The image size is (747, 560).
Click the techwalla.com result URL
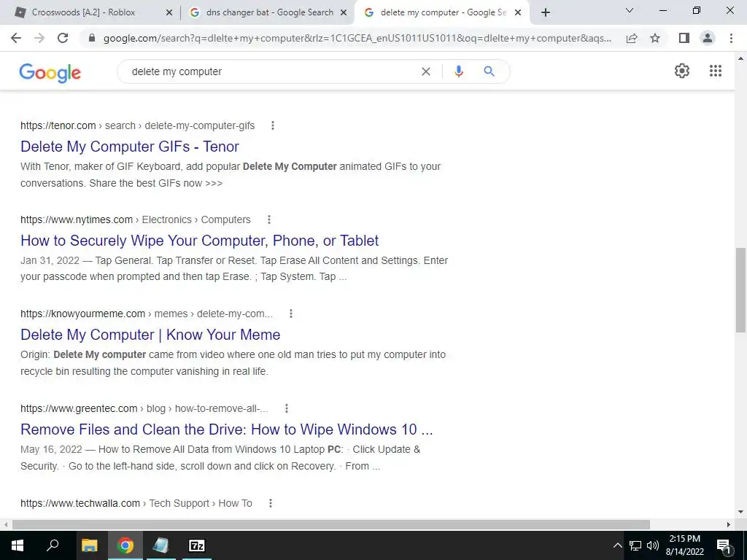click(136, 503)
